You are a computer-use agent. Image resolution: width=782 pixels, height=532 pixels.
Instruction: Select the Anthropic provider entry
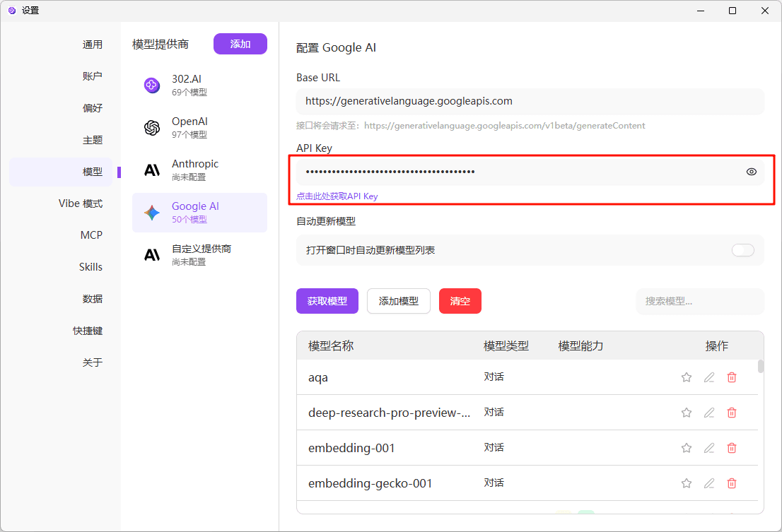point(199,170)
